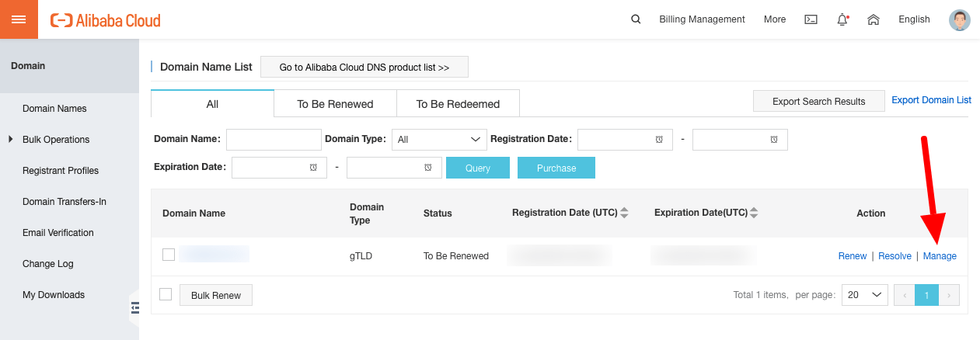Open the Registration Date start calendar icon
This screenshot has height=340, width=980.
point(659,140)
